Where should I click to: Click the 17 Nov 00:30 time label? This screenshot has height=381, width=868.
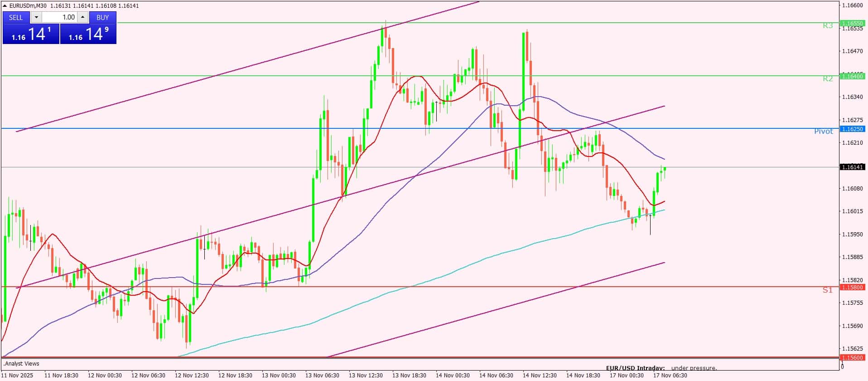627,376
